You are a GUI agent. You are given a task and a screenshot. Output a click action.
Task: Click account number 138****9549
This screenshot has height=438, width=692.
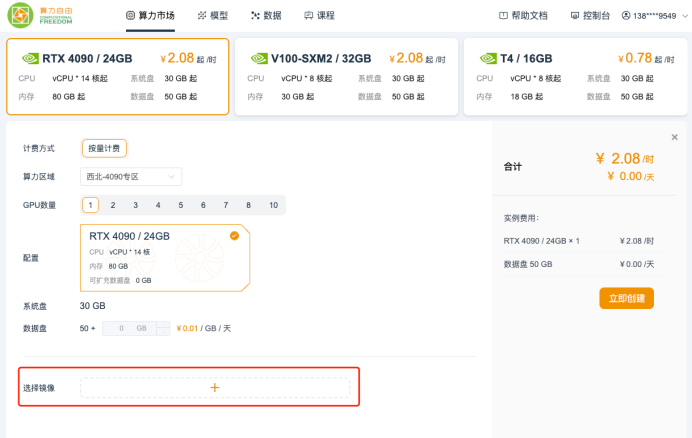654,16
